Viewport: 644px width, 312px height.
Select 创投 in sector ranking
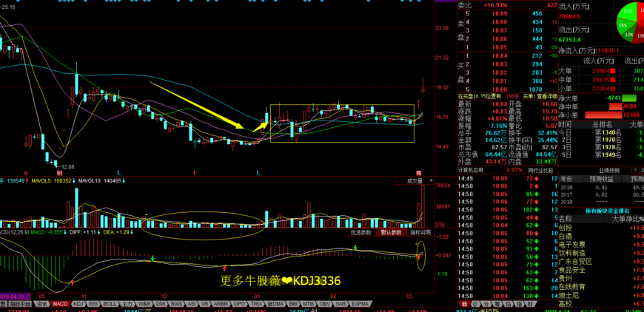(566, 228)
